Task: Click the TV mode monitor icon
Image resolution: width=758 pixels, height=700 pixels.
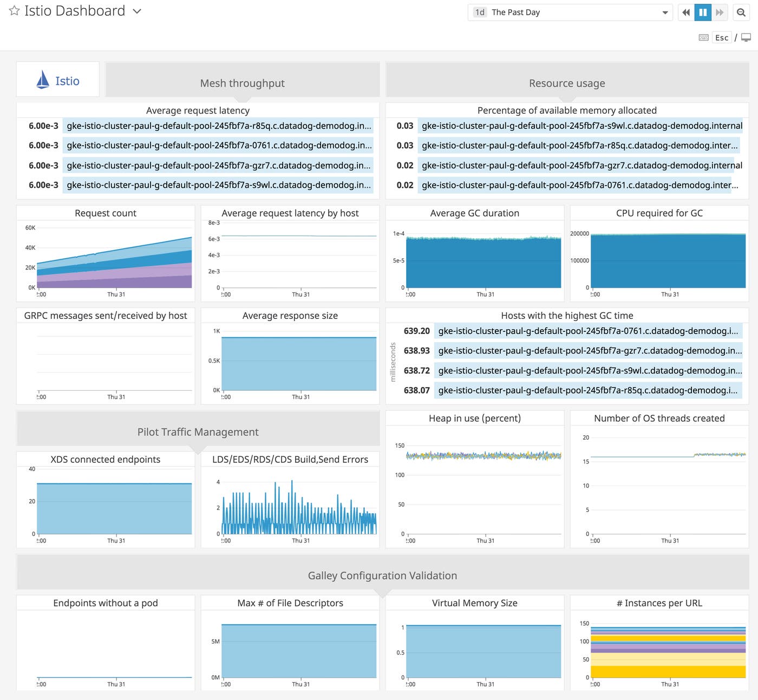Action: [746, 37]
